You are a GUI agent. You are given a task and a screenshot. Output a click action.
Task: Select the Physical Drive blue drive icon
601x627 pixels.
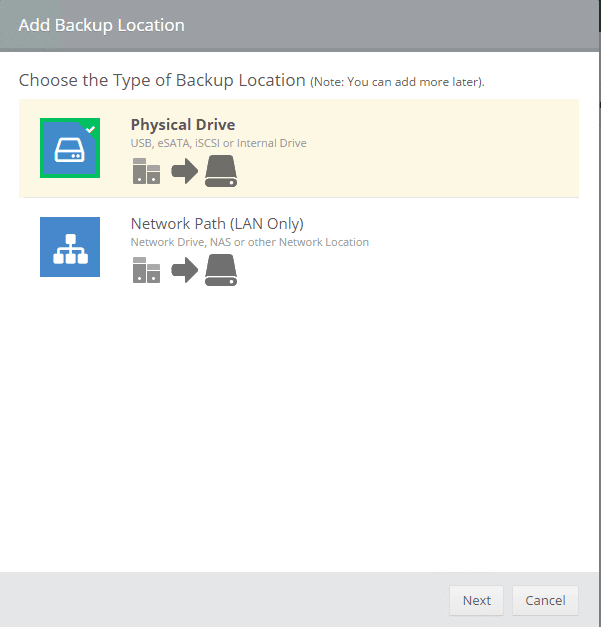[x=68, y=150]
